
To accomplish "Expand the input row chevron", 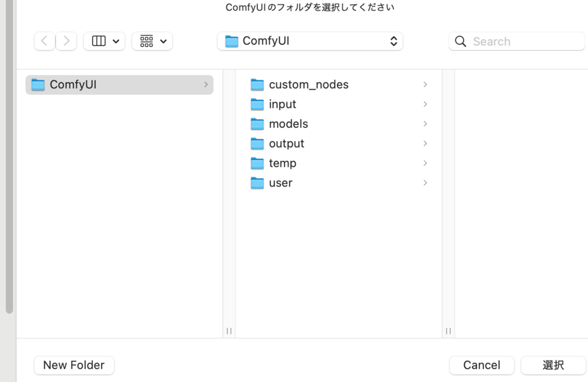I will point(425,104).
